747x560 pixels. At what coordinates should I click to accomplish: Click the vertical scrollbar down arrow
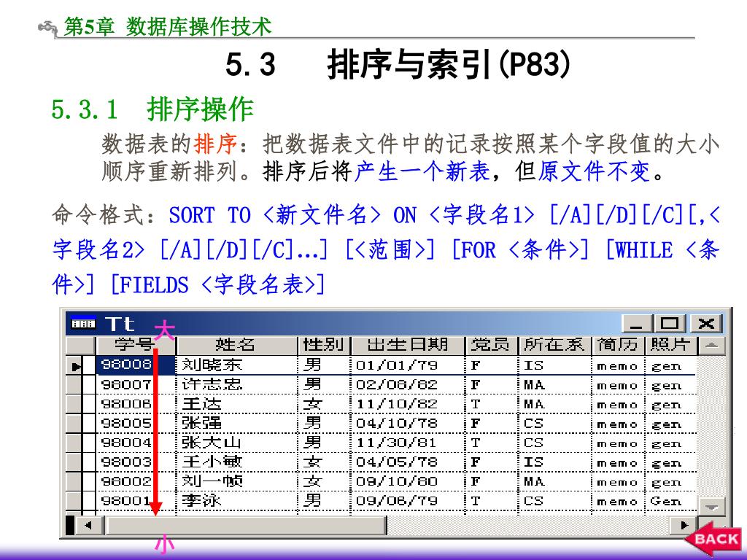[712, 507]
